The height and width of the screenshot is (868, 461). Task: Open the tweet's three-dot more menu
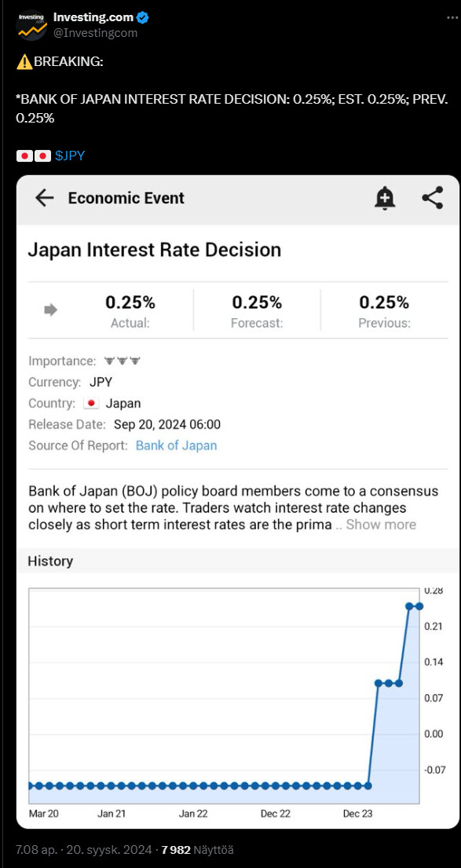[x=452, y=18]
